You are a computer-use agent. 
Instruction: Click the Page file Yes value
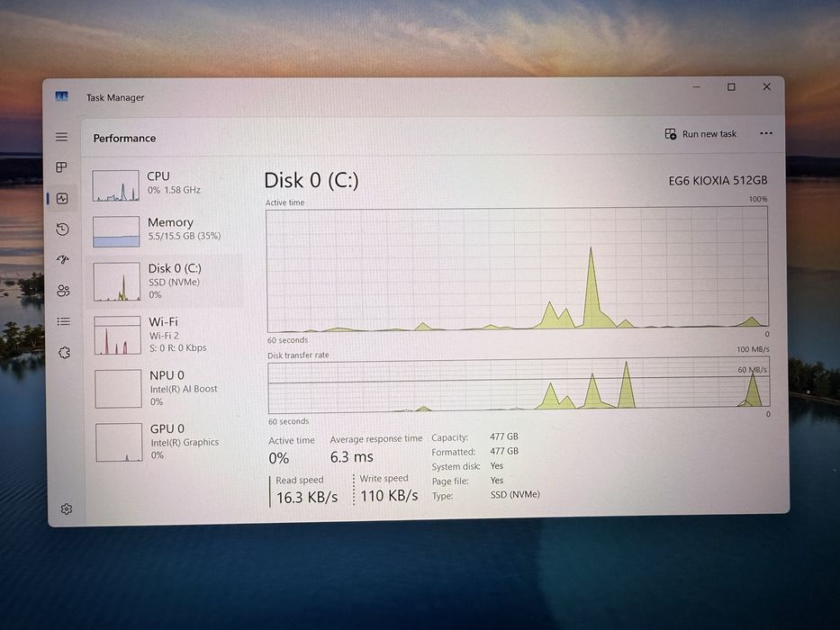[497, 480]
